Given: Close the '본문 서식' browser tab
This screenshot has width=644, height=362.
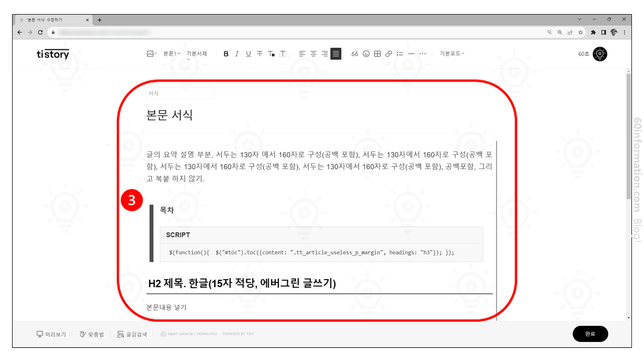Looking at the screenshot, I should point(88,20).
